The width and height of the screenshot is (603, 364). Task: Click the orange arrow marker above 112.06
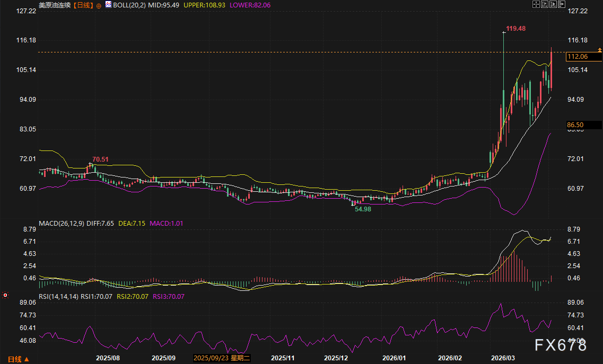click(600, 49)
